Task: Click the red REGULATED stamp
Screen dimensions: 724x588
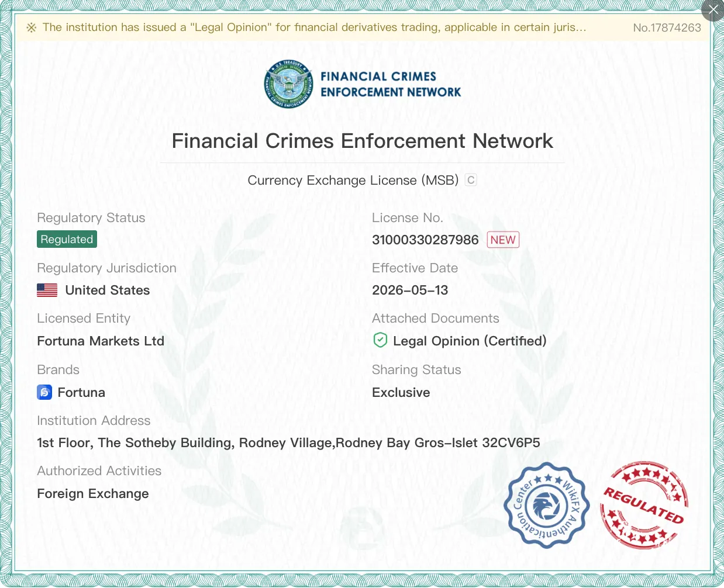Action: click(x=644, y=505)
